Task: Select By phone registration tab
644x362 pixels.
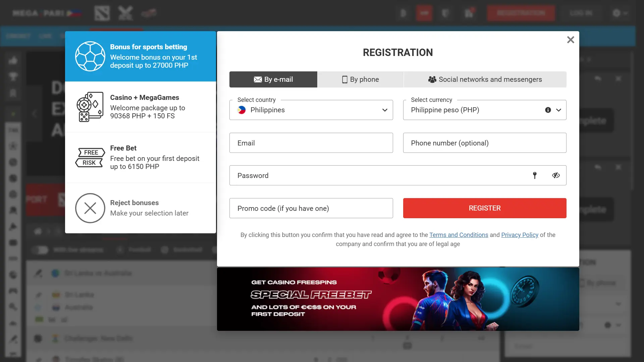Action: pyautogui.click(x=360, y=79)
